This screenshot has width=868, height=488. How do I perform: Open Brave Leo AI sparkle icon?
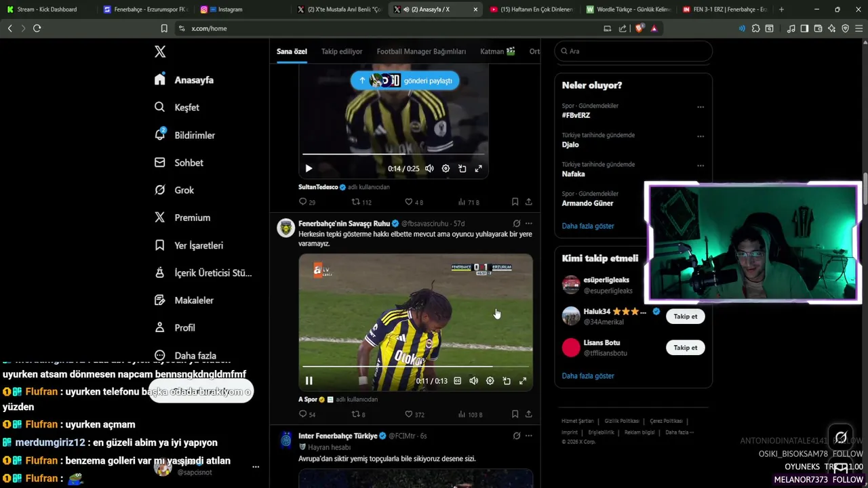coord(831,28)
